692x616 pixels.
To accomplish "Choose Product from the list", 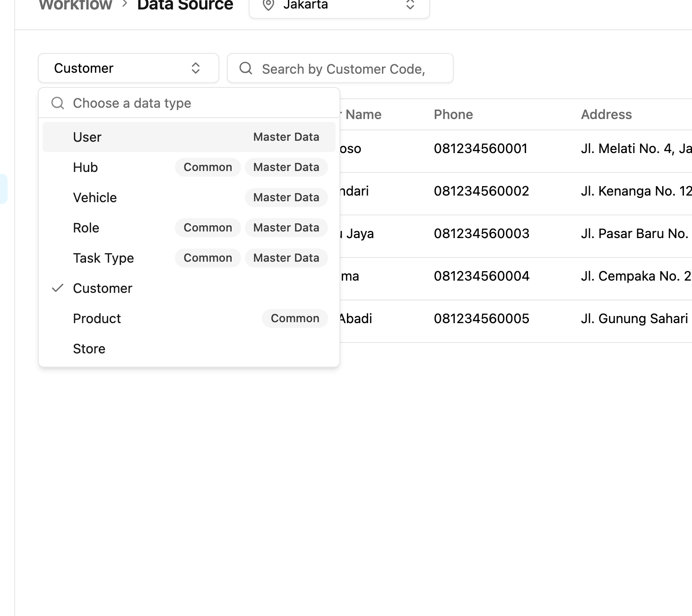I will tap(189, 318).
